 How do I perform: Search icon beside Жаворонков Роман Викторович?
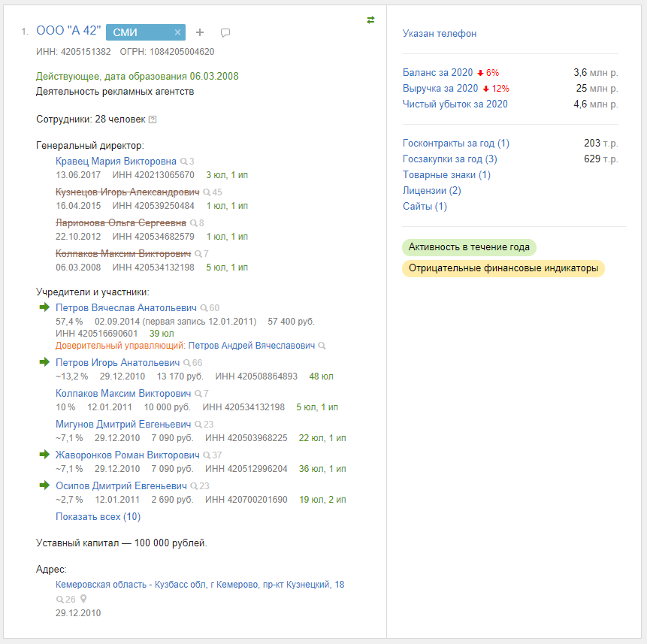207,455
